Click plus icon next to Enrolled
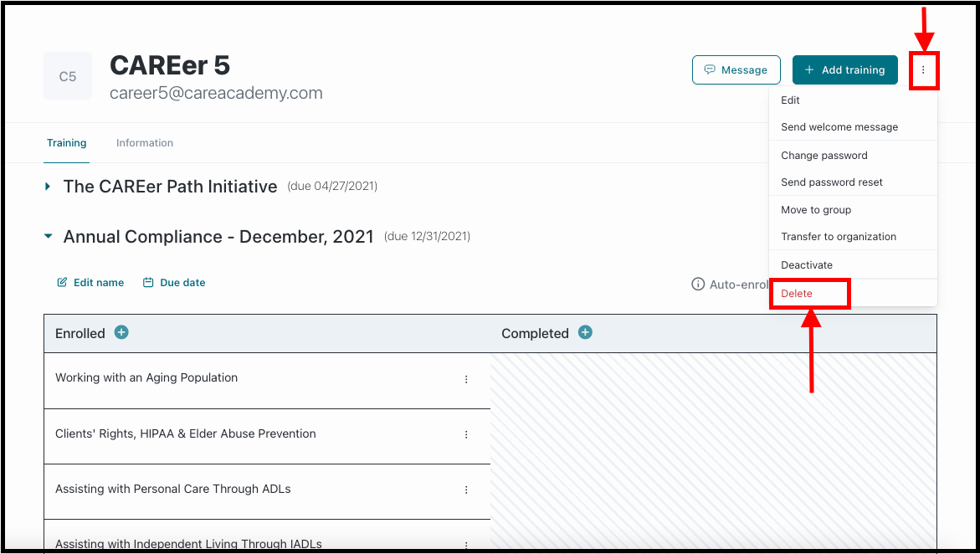The image size is (980, 554). pyautogui.click(x=121, y=332)
